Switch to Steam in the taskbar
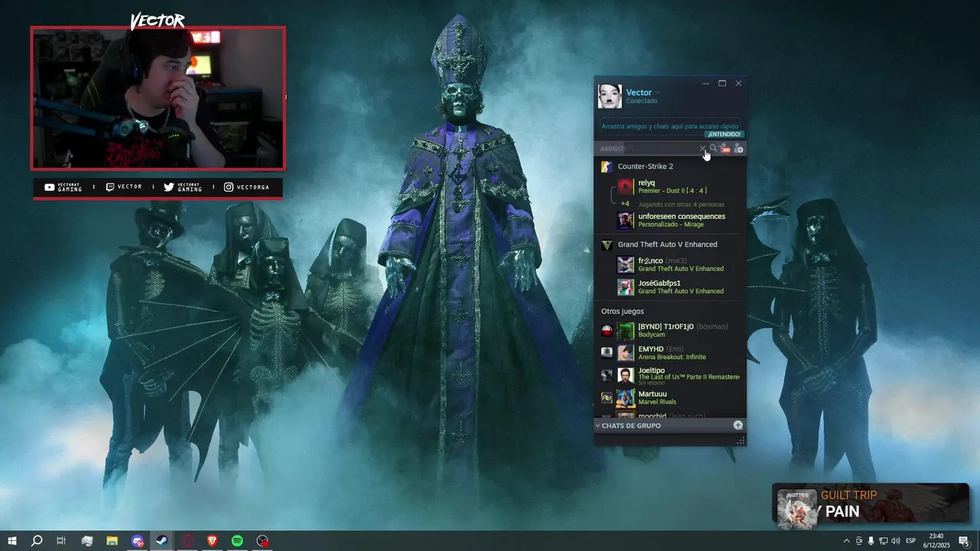Image resolution: width=980 pixels, height=551 pixels. pyautogui.click(x=162, y=541)
